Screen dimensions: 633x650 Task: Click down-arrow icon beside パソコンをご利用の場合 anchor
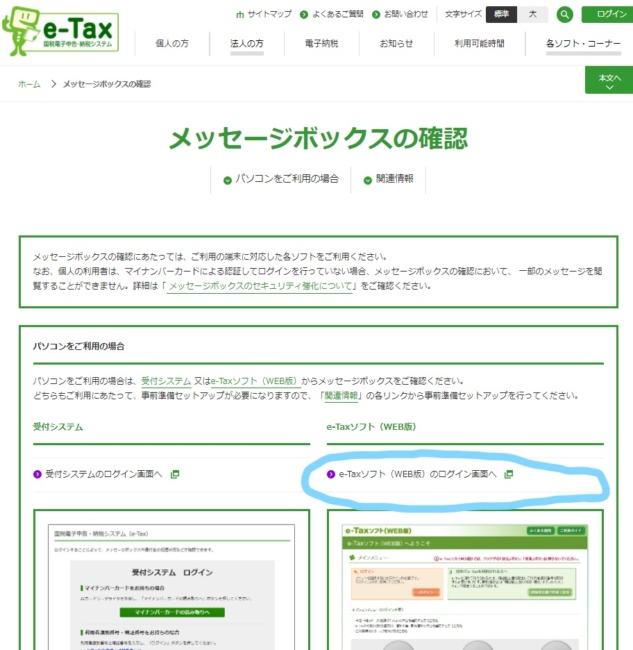coord(227,180)
